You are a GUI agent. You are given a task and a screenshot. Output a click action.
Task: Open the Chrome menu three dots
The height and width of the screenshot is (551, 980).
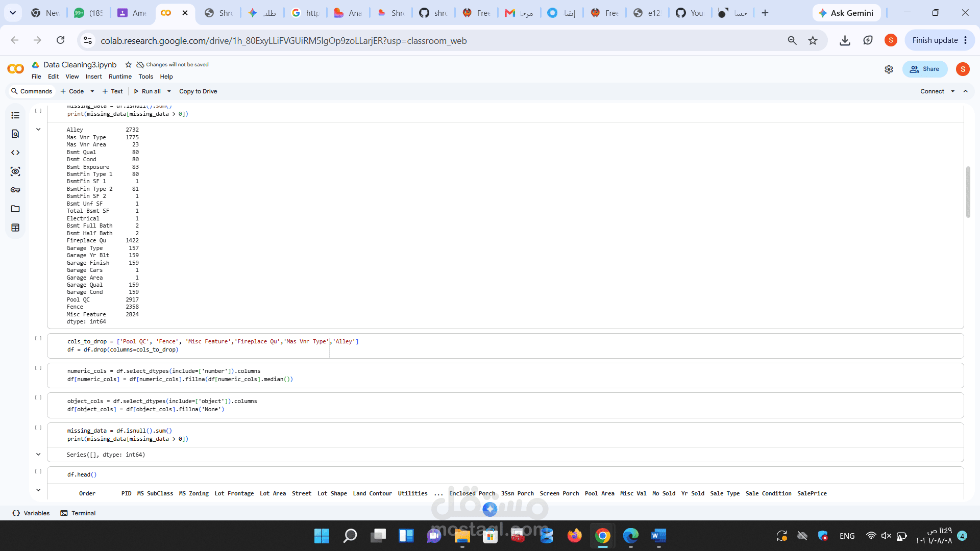click(966, 40)
